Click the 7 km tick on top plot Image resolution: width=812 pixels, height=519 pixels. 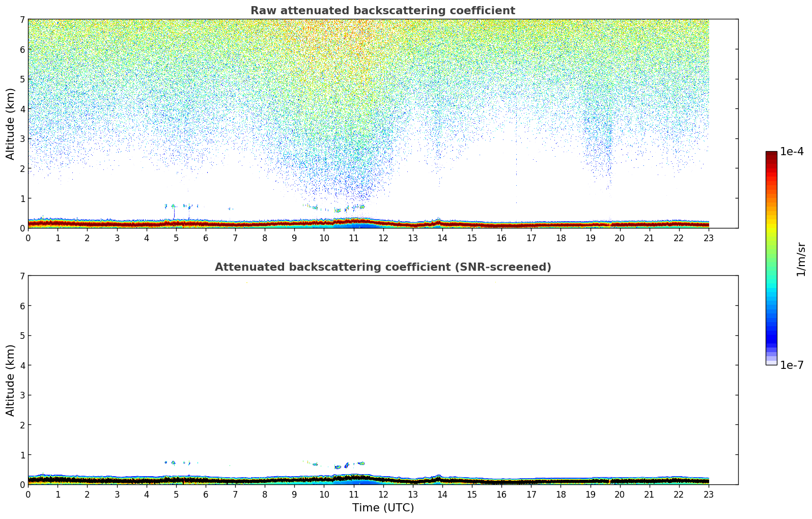coord(22,20)
